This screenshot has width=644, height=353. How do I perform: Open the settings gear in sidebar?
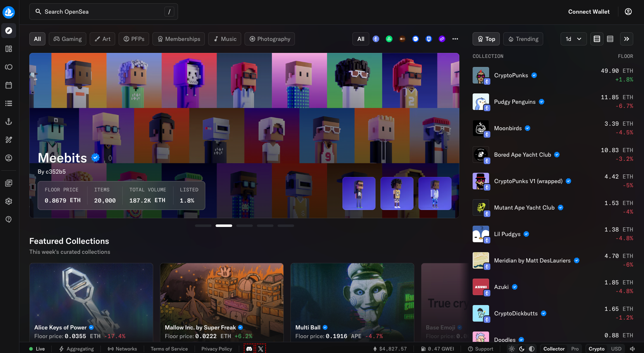(9, 201)
